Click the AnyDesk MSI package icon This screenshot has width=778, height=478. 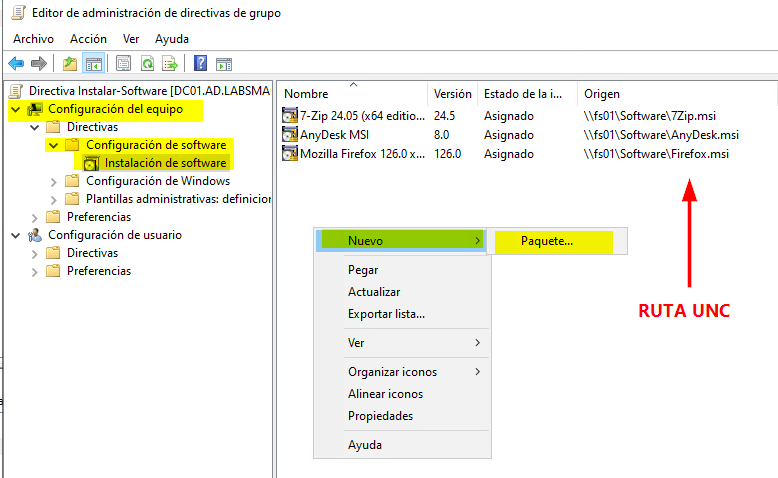point(290,134)
